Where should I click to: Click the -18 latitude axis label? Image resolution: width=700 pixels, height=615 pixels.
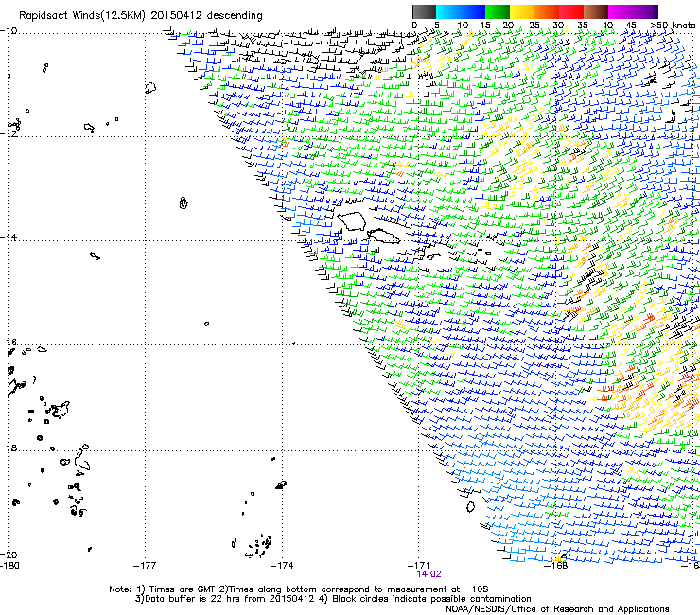(x=9, y=448)
